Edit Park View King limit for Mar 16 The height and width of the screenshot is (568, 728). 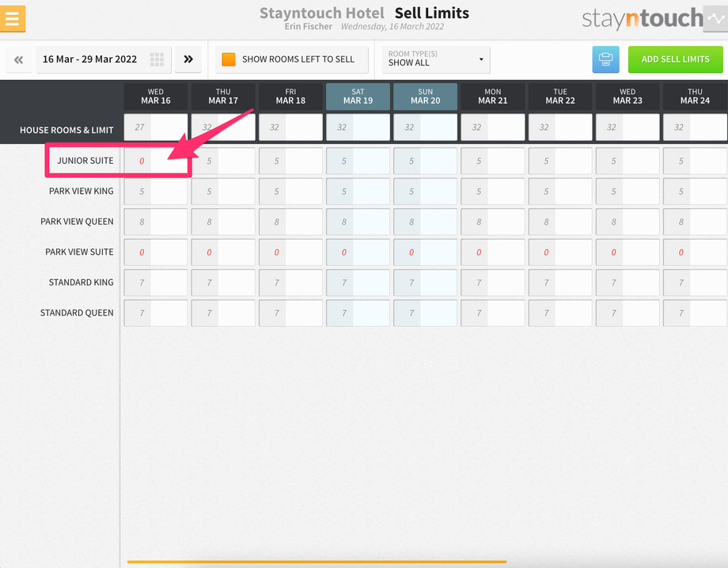click(x=169, y=191)
